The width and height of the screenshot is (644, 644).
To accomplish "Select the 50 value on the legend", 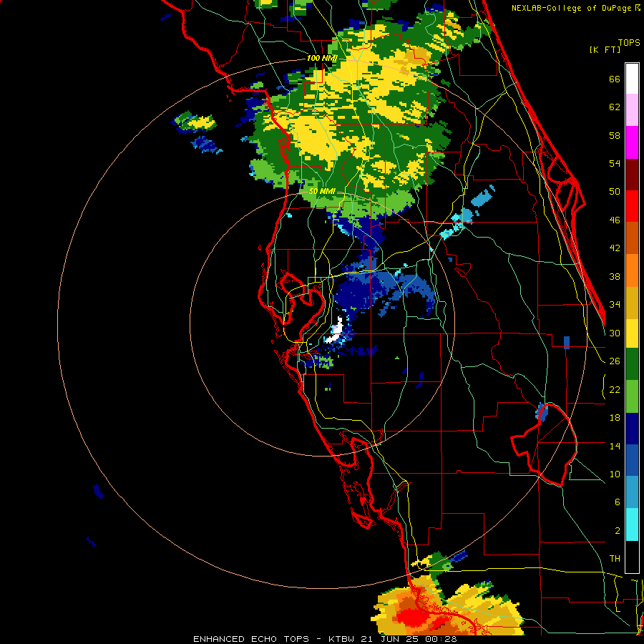I will (615, 192).
